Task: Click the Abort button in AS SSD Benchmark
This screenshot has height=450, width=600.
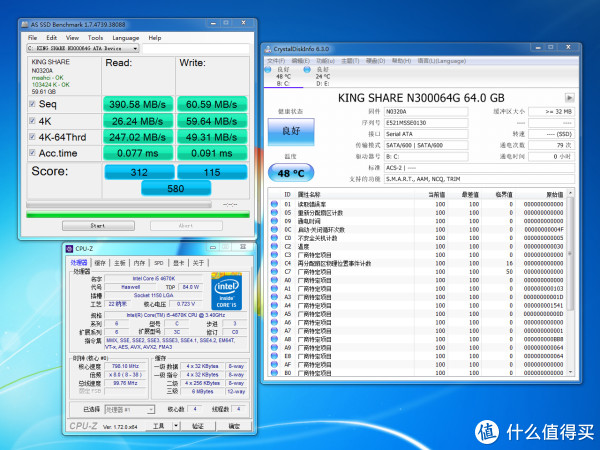Action: click(x=186, y=226)
